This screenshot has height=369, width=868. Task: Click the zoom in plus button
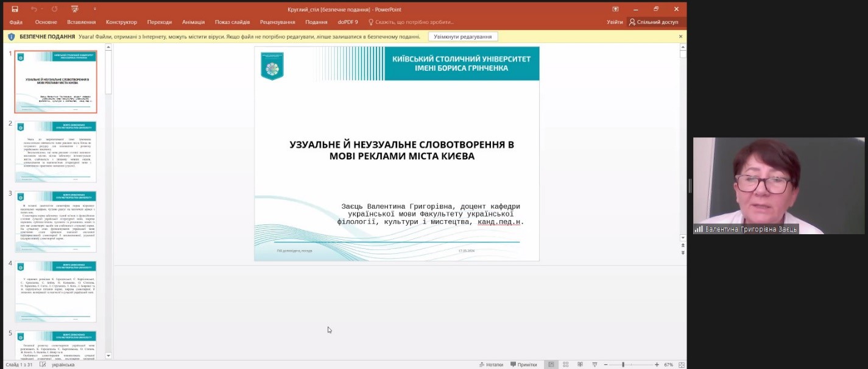[657, 364]
